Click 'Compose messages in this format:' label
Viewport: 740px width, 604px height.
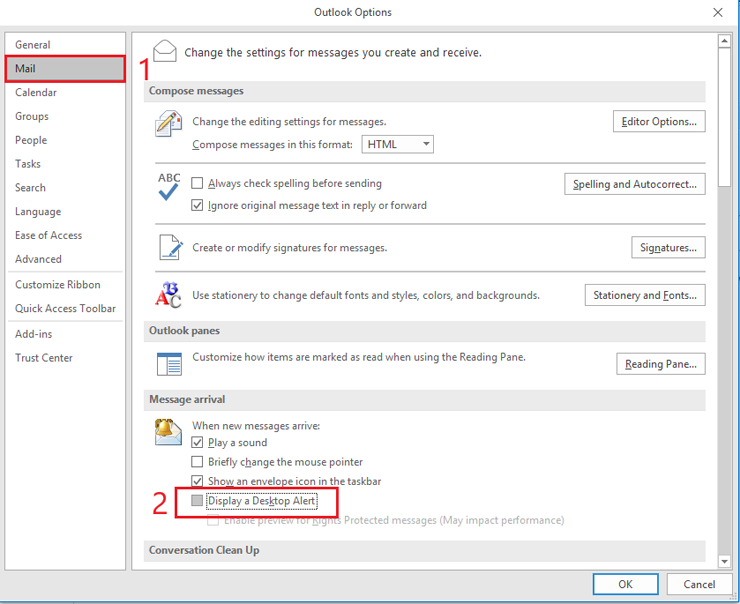coord(272,144)
